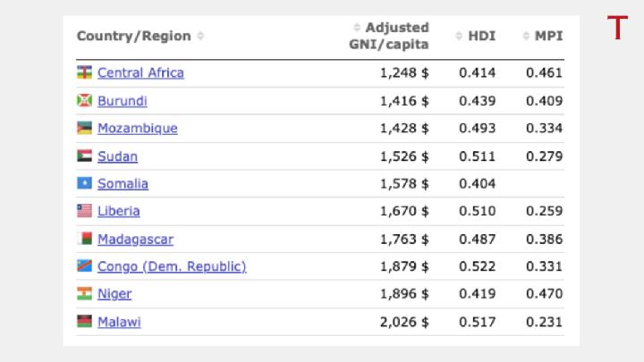Click the Malawi flag icon

[x=84, y=321]
